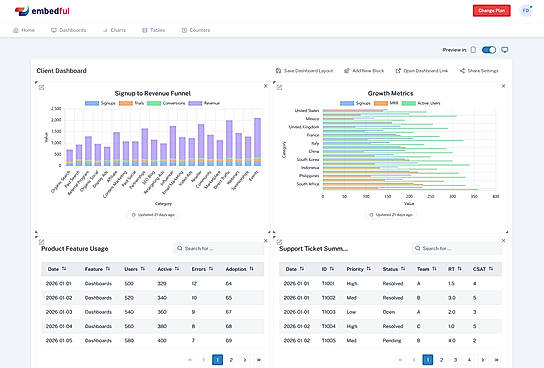Remove the Growth Metrics block
The width and height of the screenshot is (544, 368).
(503, 86)
